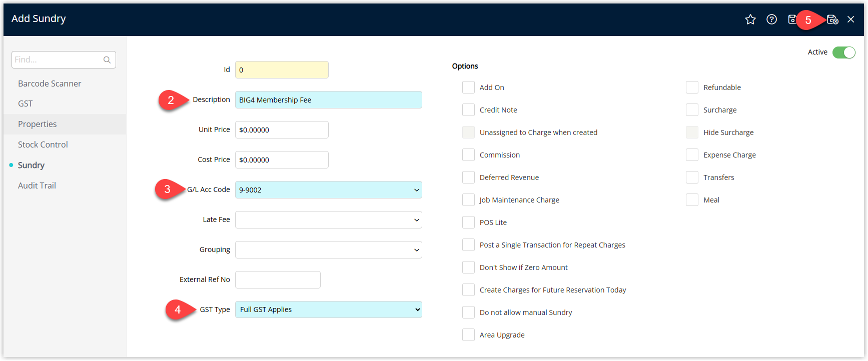Open the Barcode Scanner section
The image size is (868, 361).
[x=50, y=83]
